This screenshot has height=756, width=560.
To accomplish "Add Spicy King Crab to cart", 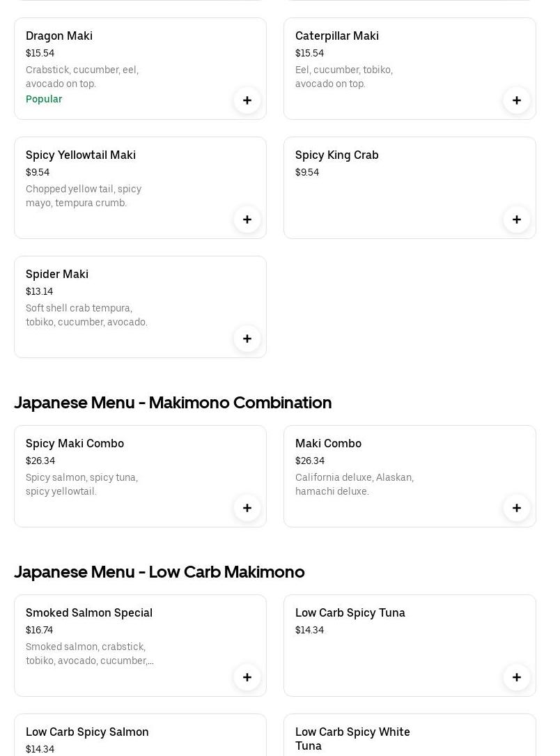I will pyautogui.click(x=517, y=219).
